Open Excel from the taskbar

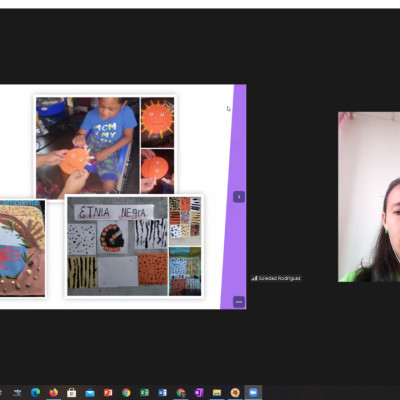[x=144, y=393]
